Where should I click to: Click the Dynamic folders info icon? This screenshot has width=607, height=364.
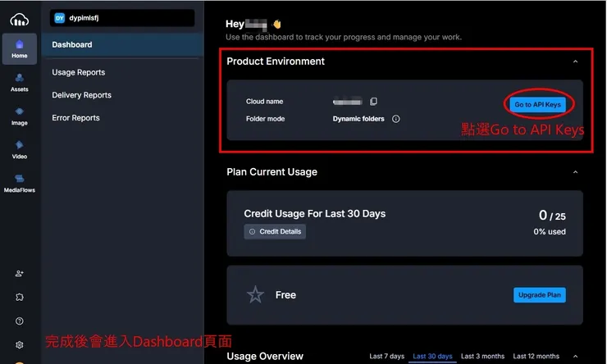point(395,119)
